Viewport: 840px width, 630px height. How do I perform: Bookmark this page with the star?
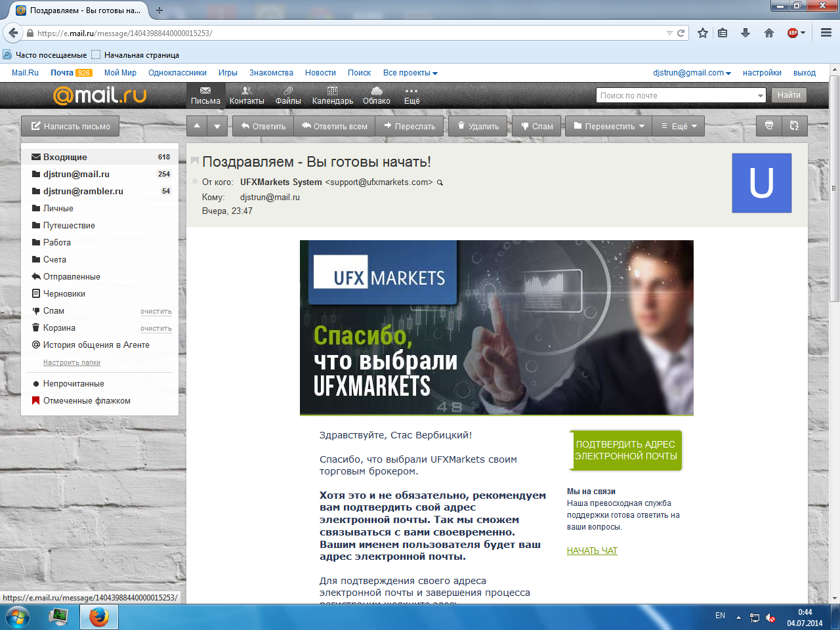pos(703,33)
